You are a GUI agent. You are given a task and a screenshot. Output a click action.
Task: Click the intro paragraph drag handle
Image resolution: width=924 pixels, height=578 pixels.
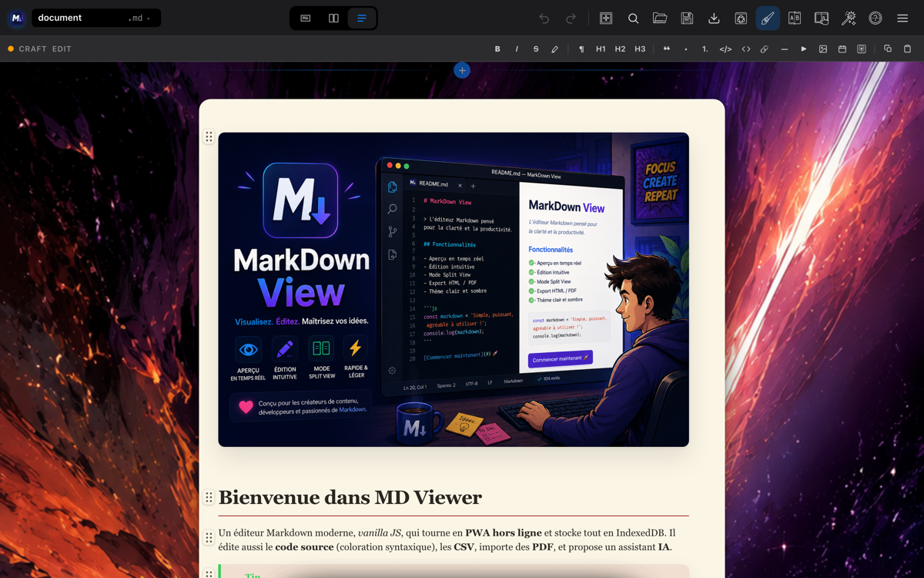click(209, 537)
